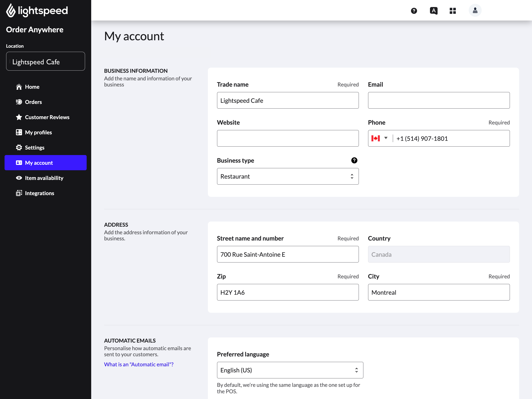Open the Integrations section
The height and width of the screenshot is (399, 532).
pyautogui.click(x=40, y=193)
